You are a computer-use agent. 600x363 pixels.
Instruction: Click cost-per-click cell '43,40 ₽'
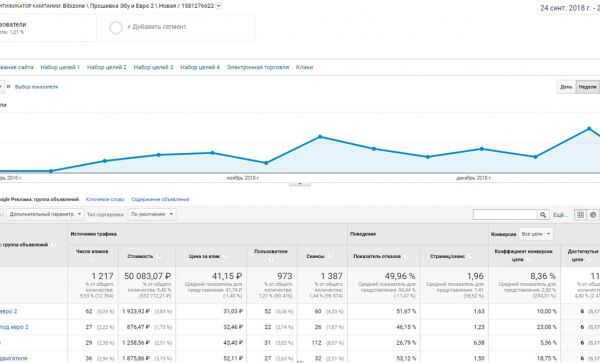tap(233, 343)
